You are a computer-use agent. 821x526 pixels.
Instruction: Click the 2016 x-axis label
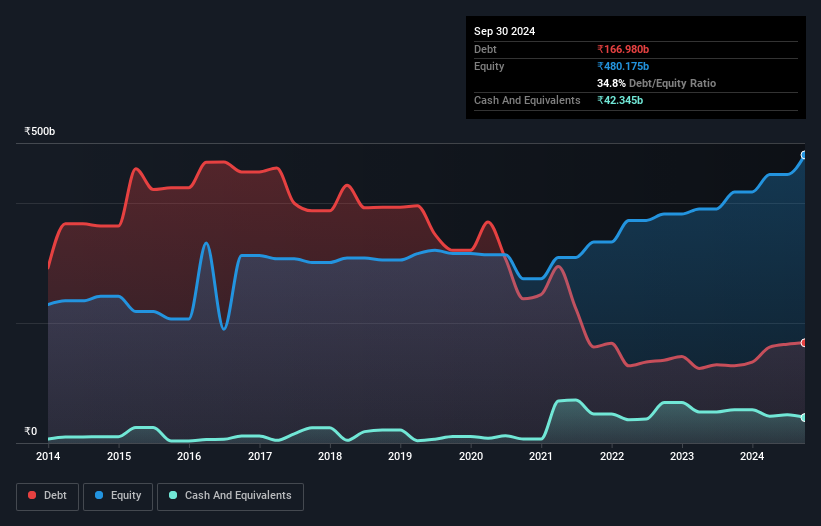(189, 456)
